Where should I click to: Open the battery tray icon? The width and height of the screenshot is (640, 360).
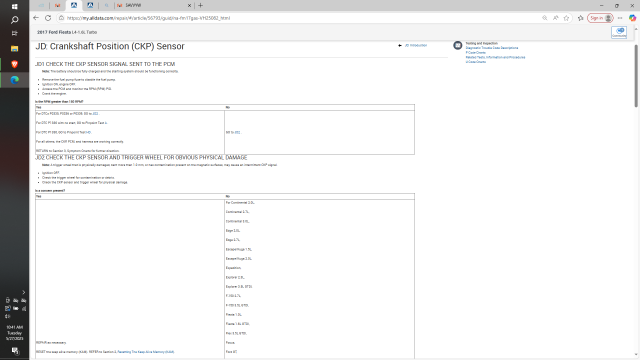click(x=16, y=309)
